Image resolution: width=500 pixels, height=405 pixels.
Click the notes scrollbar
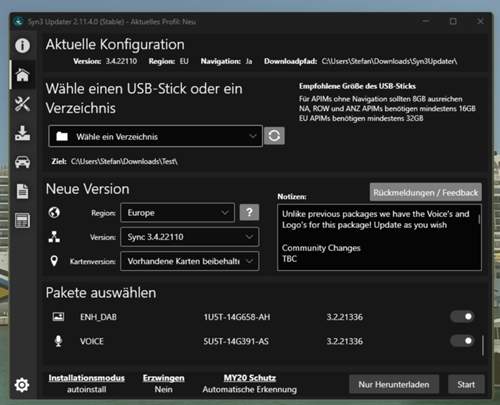coord(479,219)
